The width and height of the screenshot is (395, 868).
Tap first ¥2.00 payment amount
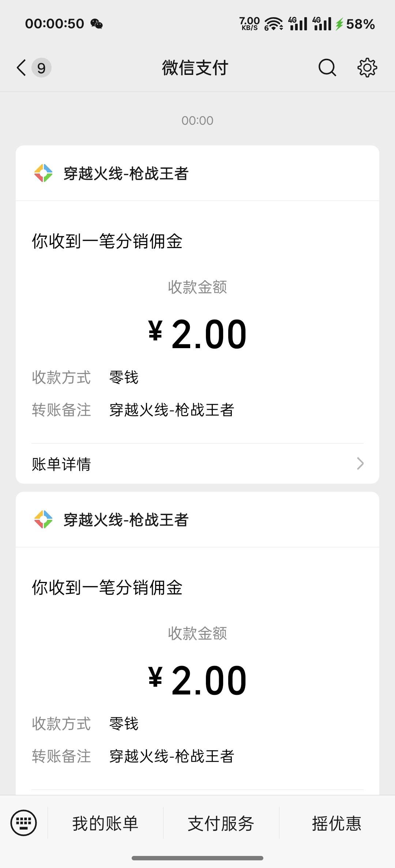(x=197, y=334)
